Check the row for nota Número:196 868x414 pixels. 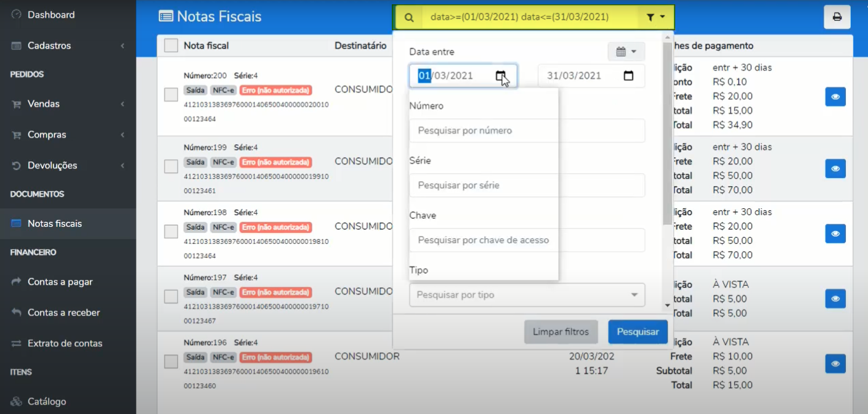(x=171, y=362)
